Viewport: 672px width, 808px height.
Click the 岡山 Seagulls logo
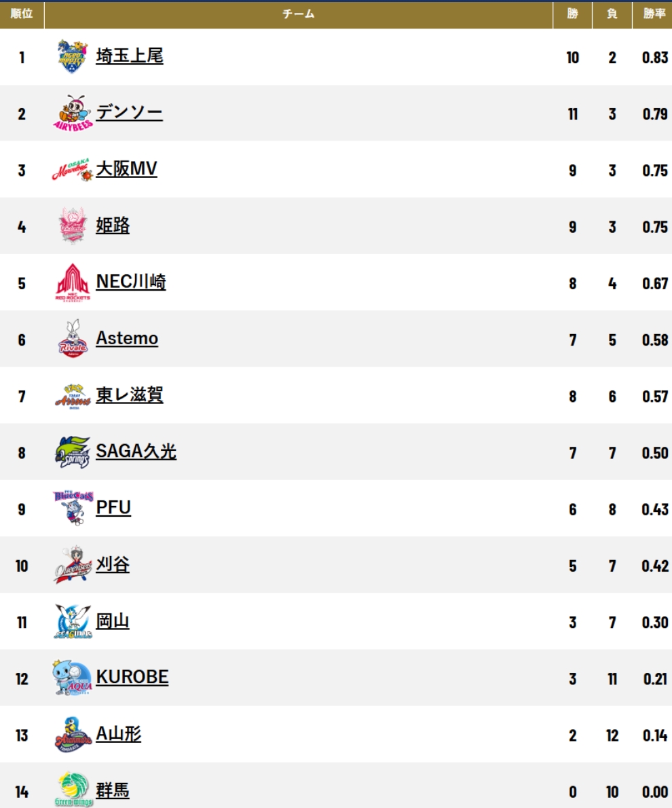pyautogui.click(x=73, y=621)
